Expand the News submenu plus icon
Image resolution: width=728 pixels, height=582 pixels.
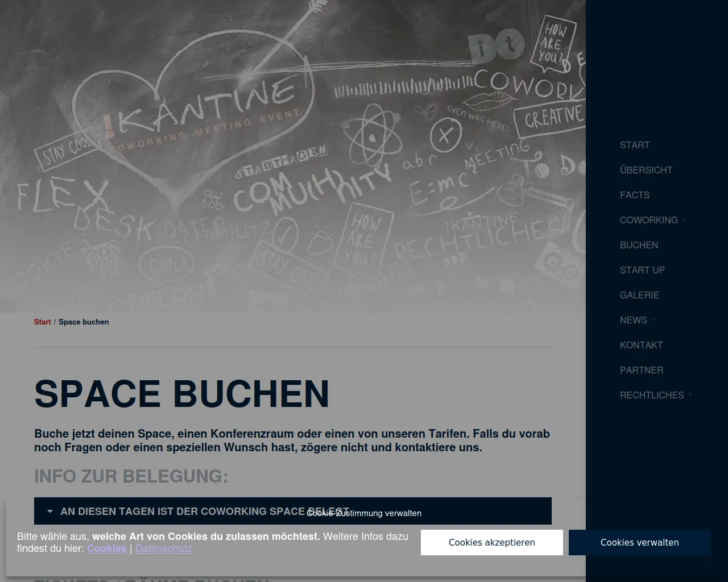(653, 320)
